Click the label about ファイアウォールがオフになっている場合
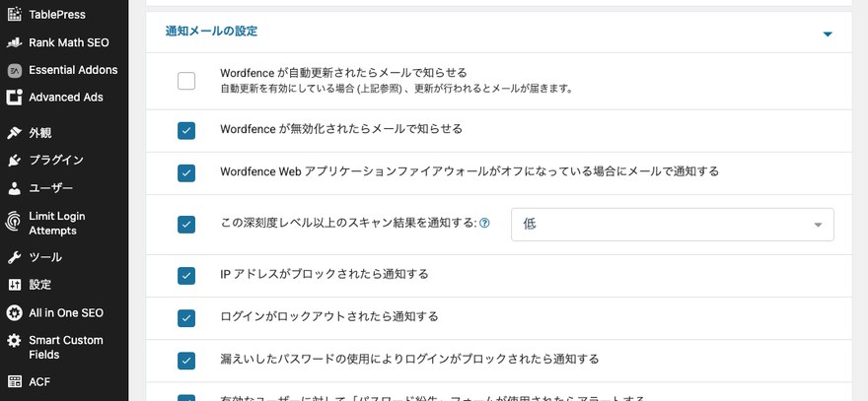This screenshot has width=868, height=401. [x=470, y=171]
